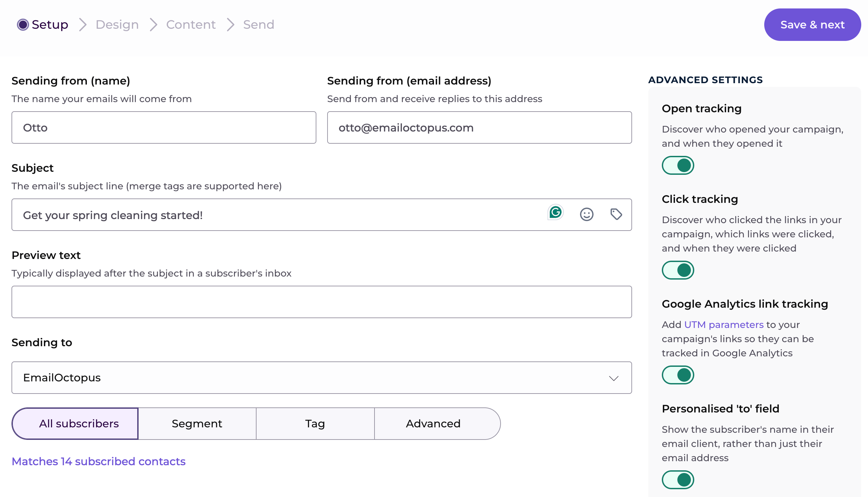Click Matches 14 subscribed contacts link
Viewport: 868px width, 497px height.
point(99,461)
